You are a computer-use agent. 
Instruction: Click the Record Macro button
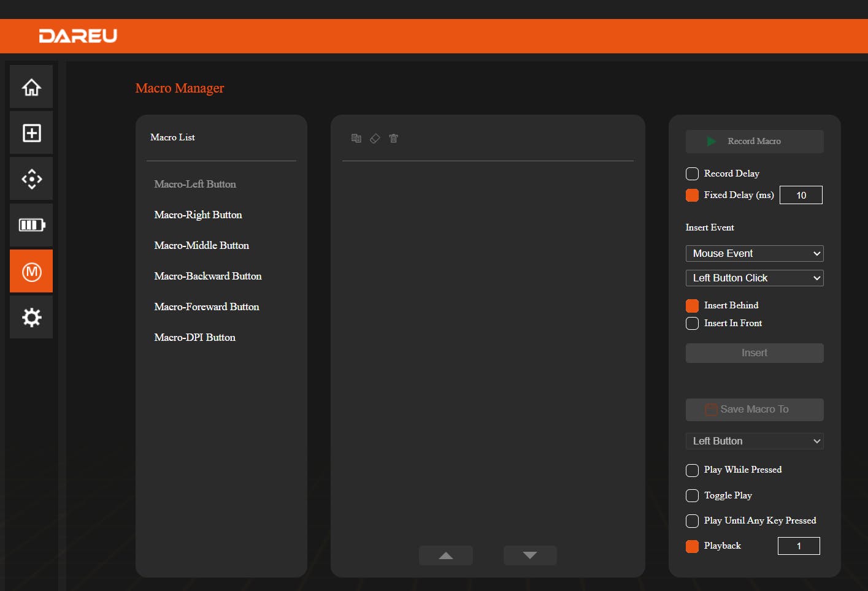(754, 142)
